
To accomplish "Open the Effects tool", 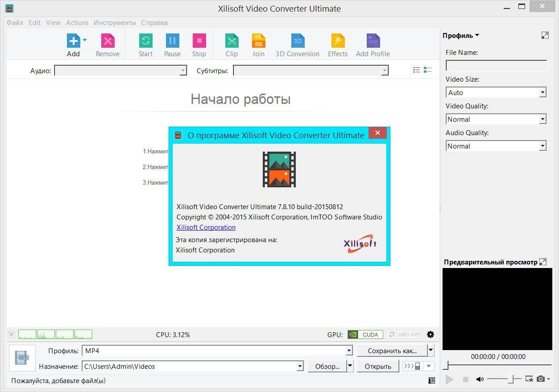I will [x=338, y=41].
